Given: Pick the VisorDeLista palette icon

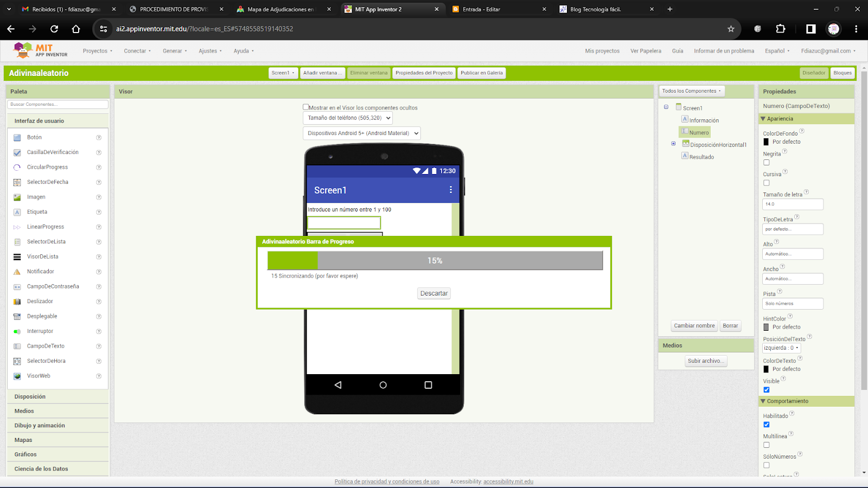Looking at the screenshot, I should tap(17, 257).
